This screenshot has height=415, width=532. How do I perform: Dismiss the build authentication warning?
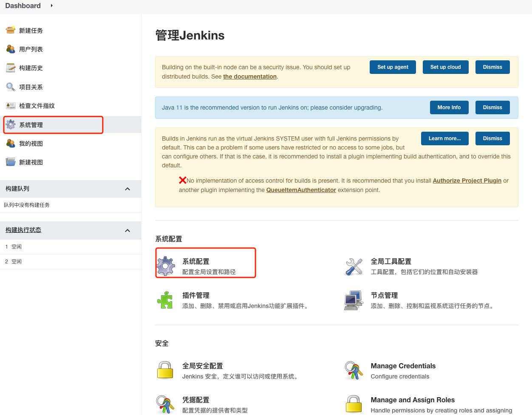coord(492,138)
